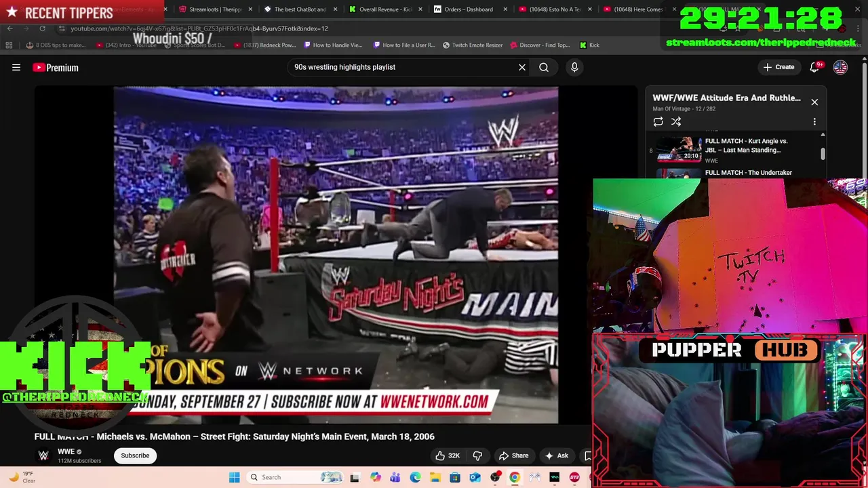The image size is (868, 488).
Task: Open the WWE channel name link
Action: pyautogui.click(x=66, y=452)
